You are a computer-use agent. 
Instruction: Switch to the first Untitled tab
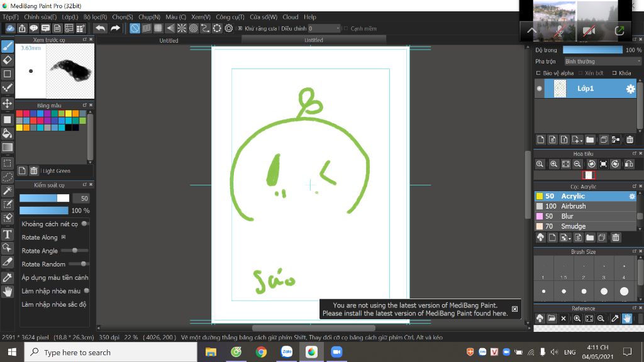(x=169, y=40)
